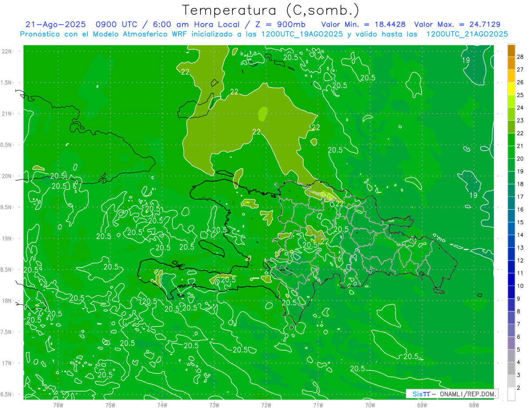Click the "20N" latitude axis label
The height and width of the screenshot is (411, 532).
8,176
